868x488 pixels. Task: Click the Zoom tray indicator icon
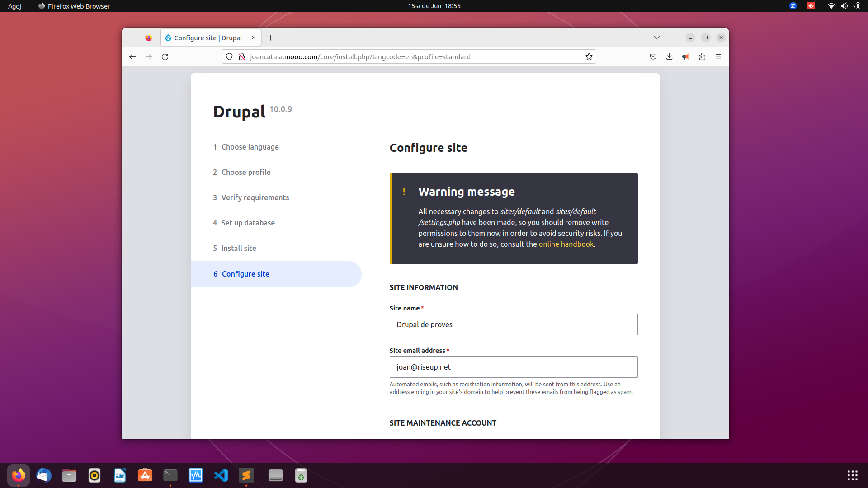793,6
